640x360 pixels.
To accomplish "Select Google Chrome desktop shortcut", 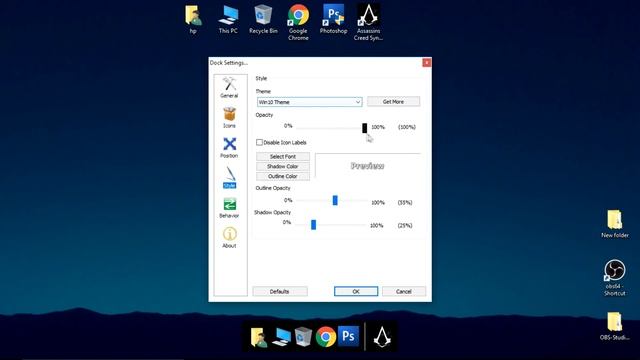I will pos(298,22).
